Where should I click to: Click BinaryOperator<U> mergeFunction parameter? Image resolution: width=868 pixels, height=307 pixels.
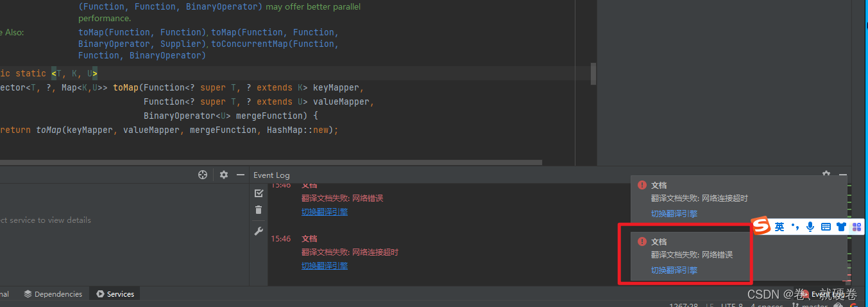[226, 116]
